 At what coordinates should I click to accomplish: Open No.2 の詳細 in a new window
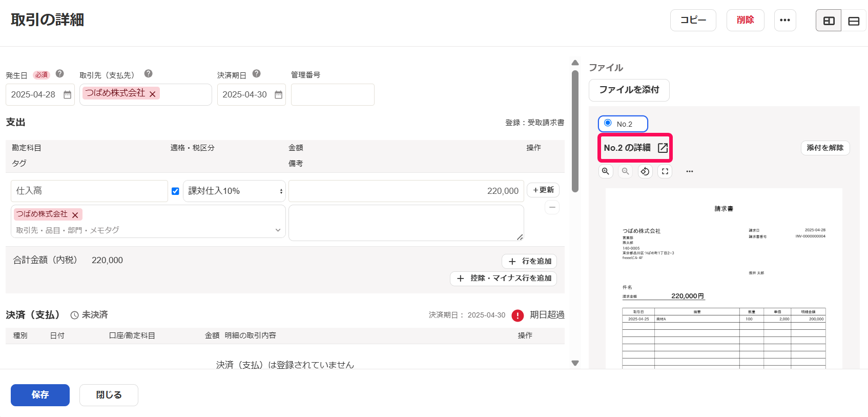(x=635, y=148)
